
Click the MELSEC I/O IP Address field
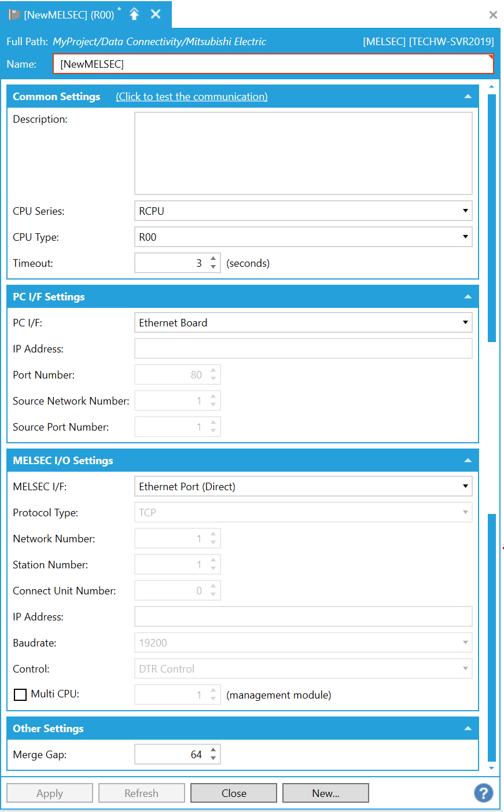pos(303,616)
